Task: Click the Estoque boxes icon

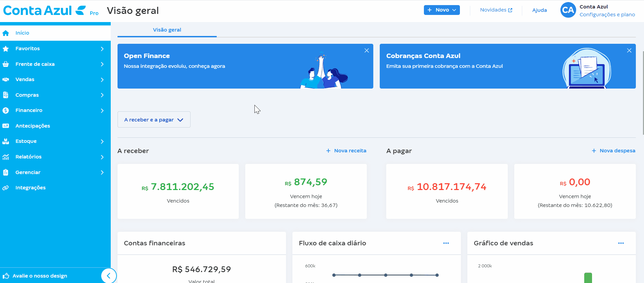Action: (x=6, y=141)
